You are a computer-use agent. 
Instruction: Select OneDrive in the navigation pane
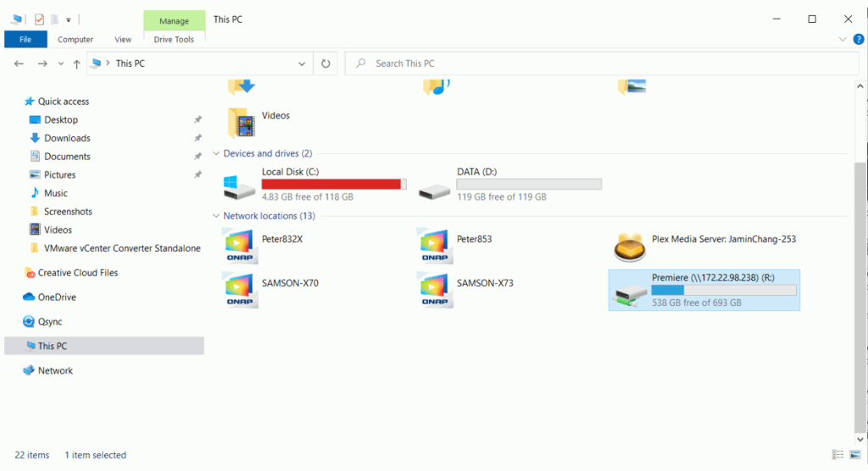coord(57,297)
